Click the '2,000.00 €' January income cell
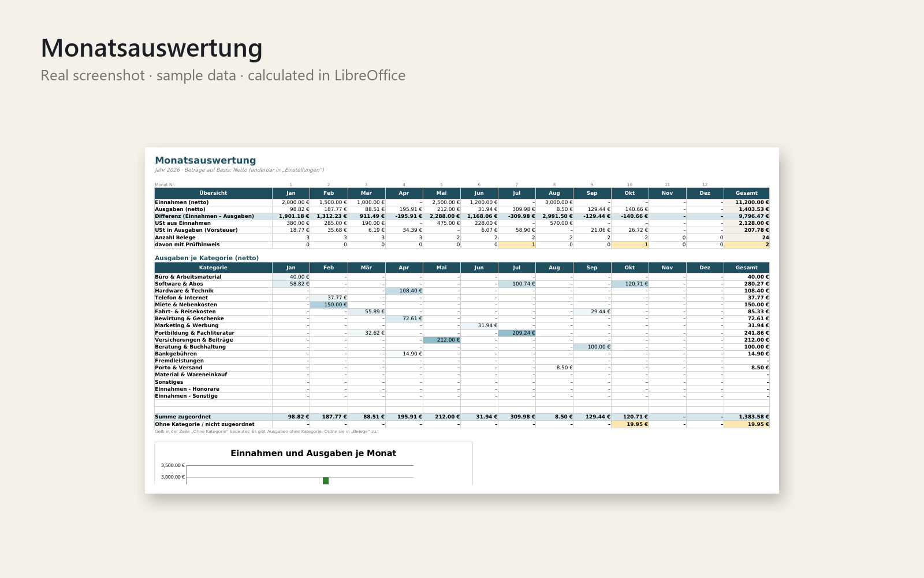 [291, 202]
